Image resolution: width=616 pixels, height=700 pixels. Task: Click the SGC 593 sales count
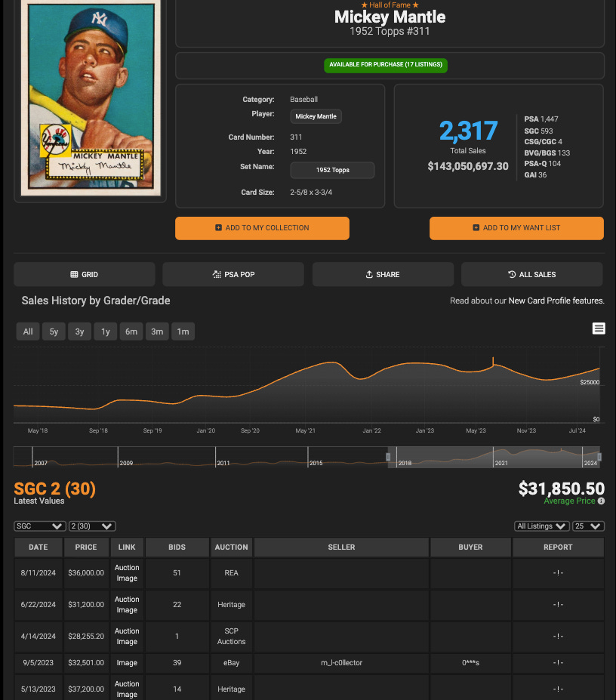[x=538, y=131]
